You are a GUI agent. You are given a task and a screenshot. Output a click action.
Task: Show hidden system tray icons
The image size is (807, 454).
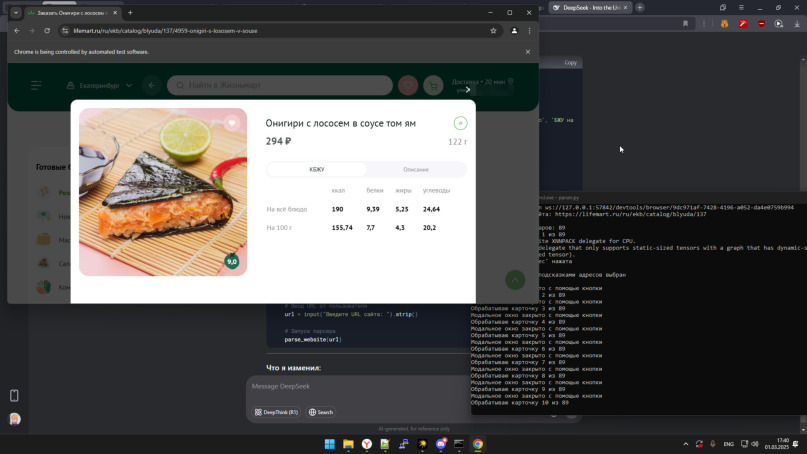pyautogui.click(x=686, y=444)
